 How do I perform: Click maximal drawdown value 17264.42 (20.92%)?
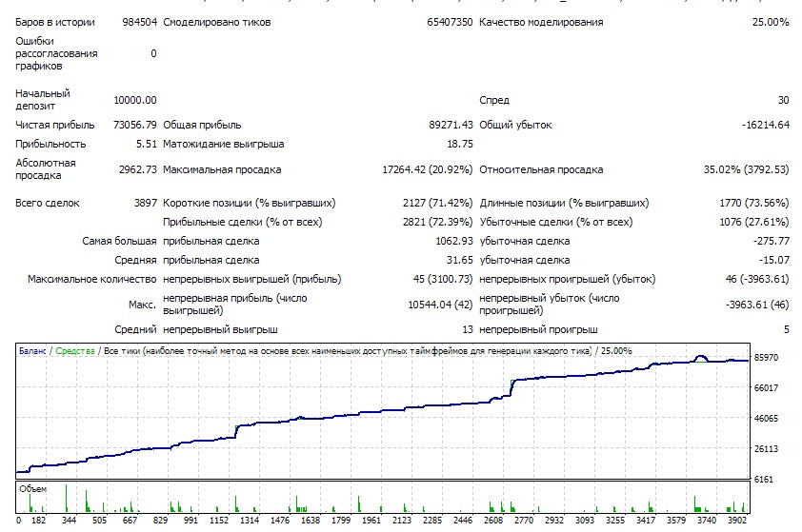pos(427,169)
